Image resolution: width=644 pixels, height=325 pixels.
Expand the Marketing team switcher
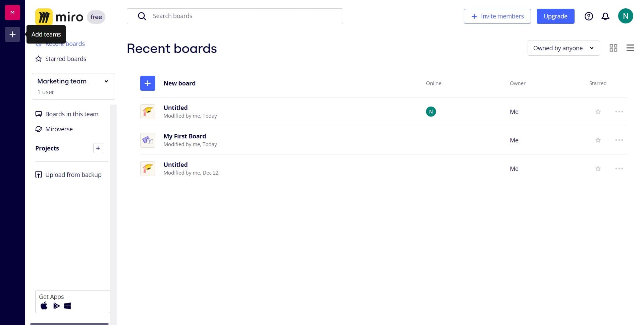(106, 81)
